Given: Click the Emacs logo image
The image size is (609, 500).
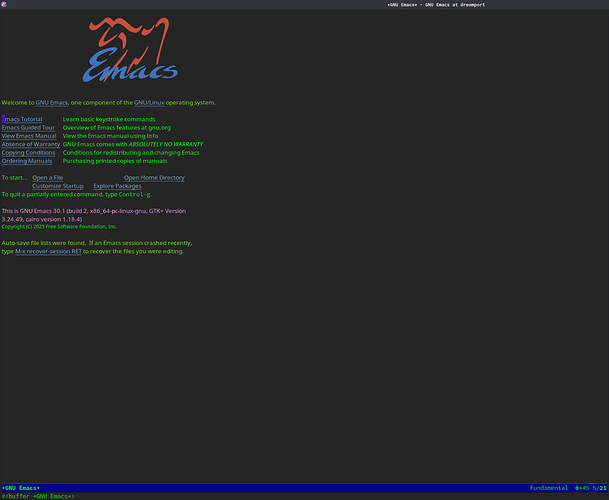Looking at the screenshot, I should pos(130,50).
